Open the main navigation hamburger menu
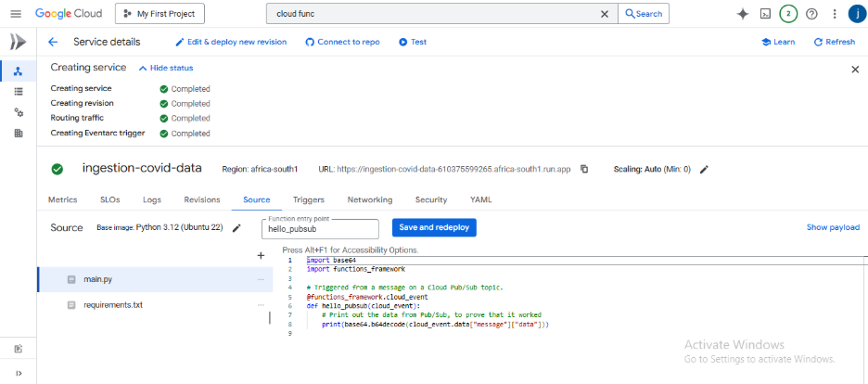The image size is (868, 384). pos(16,14)
